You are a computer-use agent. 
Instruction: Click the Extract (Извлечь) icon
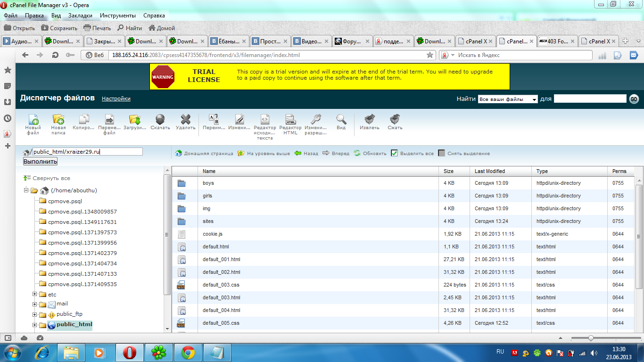pyautogui.click(x=370, y=119)
